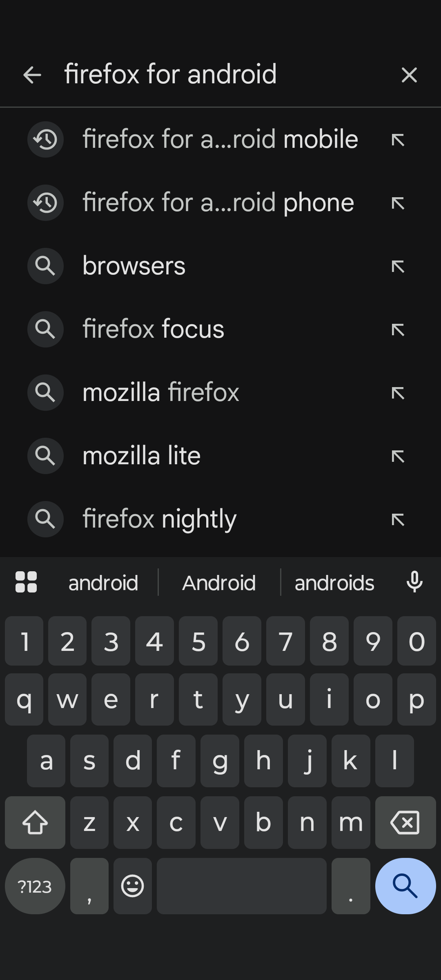The height and width of the screenshot is (980, 441).
Task: Tap the search text field
Action: click(220, 75)
